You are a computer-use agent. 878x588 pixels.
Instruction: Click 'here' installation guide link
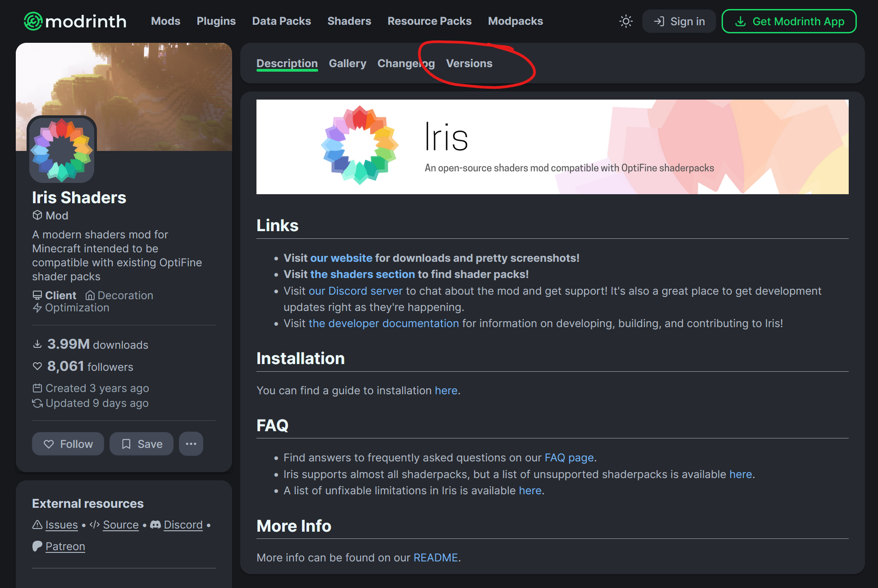click(x=446, y=391)
